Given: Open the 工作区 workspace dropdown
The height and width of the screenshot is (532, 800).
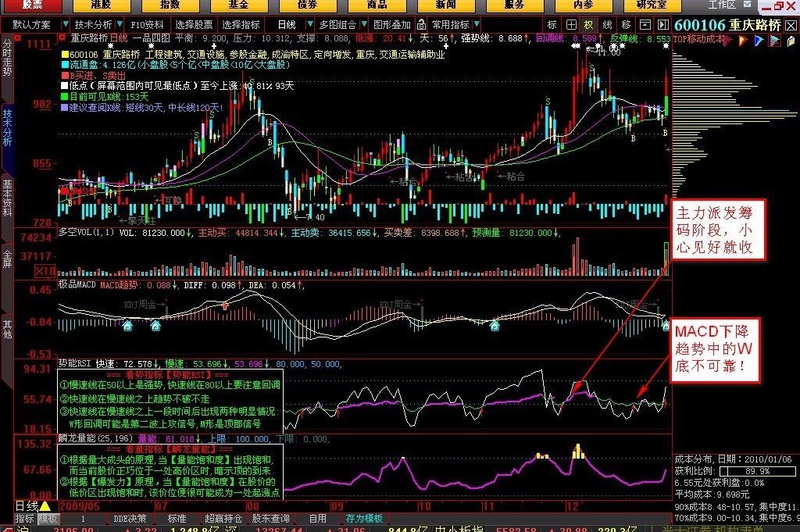Looking at the screenshot, I should tap(748, 5).
